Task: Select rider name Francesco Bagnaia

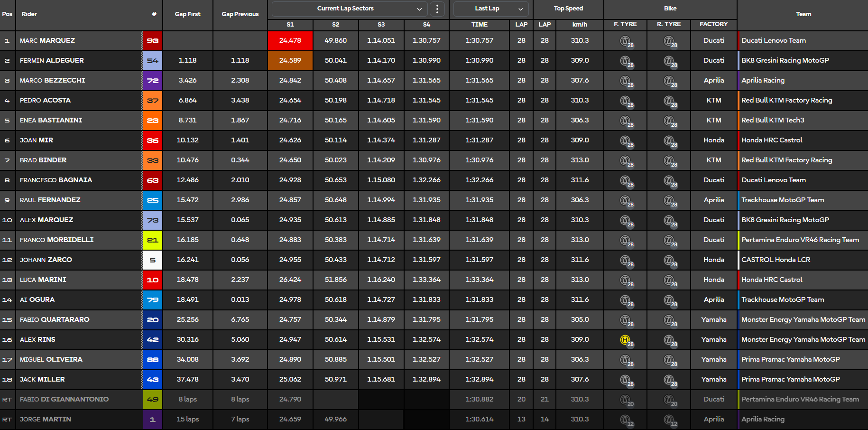Action: pos(56,180)
